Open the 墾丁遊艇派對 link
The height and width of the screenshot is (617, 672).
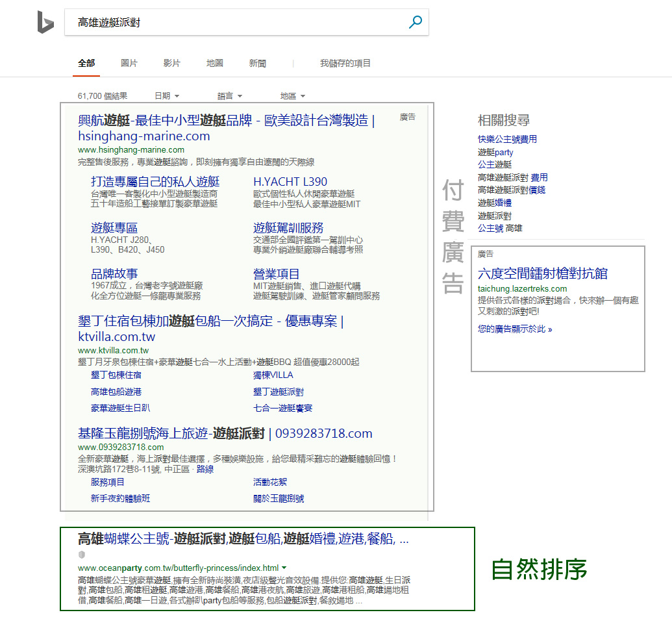[279, 392]
